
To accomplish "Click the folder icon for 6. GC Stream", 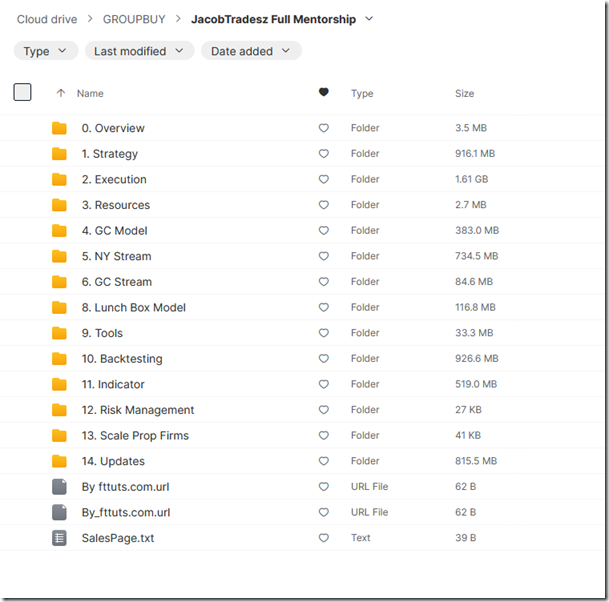I will (x=59, y=282).
